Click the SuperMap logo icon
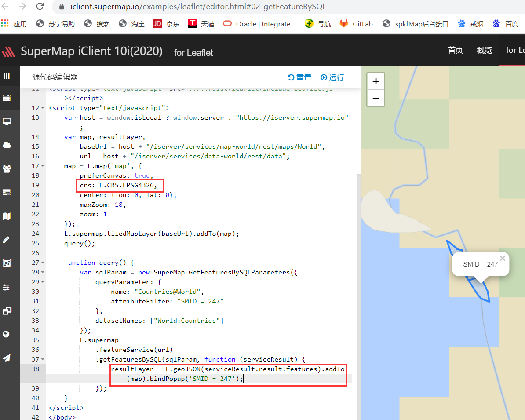 coord(8,52)
